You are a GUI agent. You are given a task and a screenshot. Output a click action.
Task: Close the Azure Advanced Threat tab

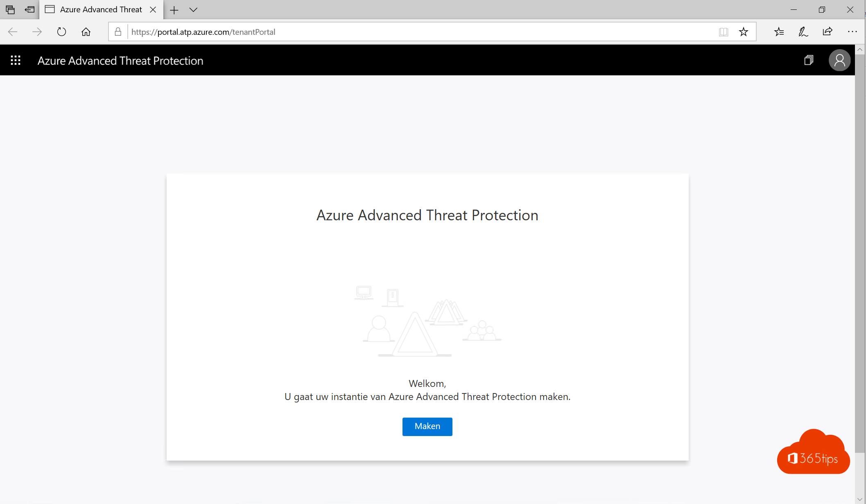coord(153,9)
